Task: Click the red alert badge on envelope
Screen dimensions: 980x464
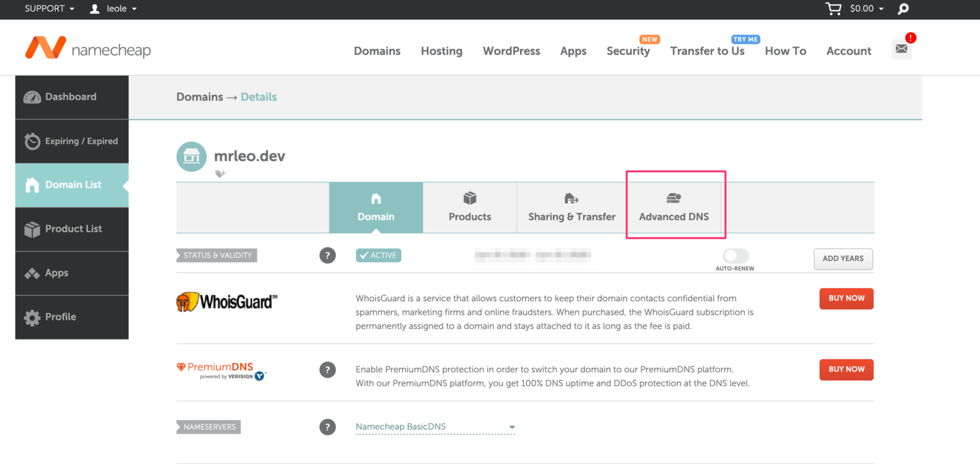Action: pos(911,38)
